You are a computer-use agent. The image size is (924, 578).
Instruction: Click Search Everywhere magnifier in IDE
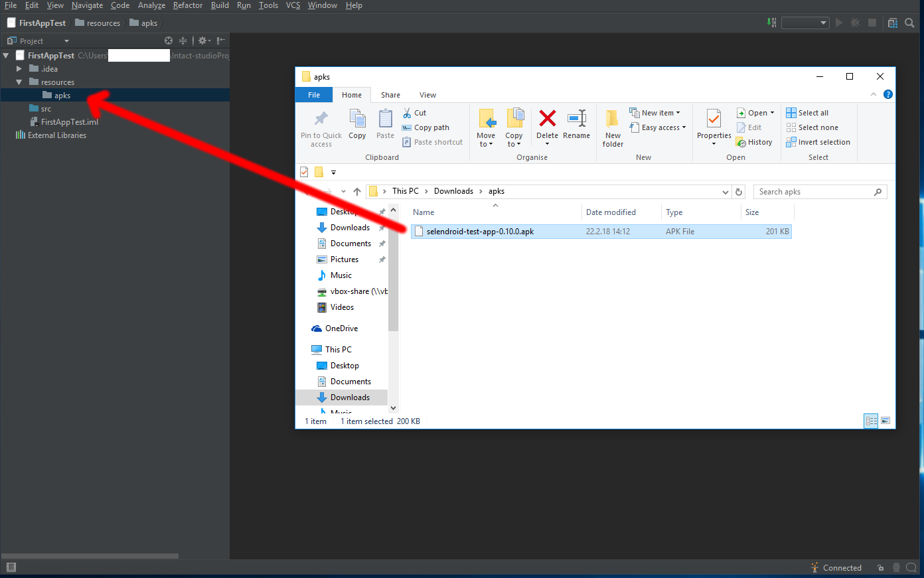pyautogui.click(x=909, y=23)
